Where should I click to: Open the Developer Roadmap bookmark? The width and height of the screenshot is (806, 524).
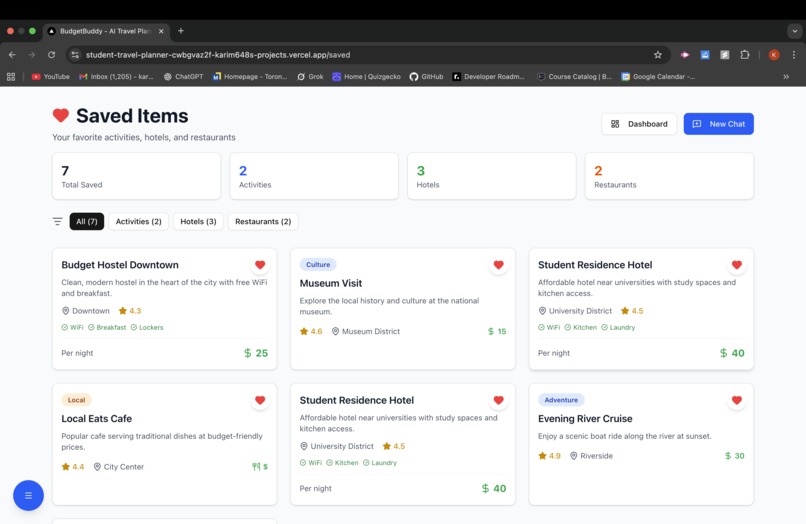coord(488,77)
